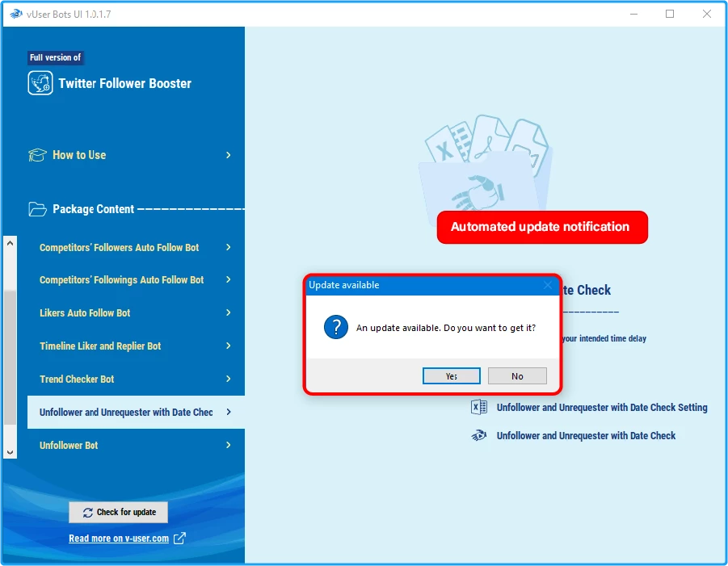Open Competitors' Followers Auto Follow Bot
The width and height of the screenshot is (728, 566).
click(119, 247)
